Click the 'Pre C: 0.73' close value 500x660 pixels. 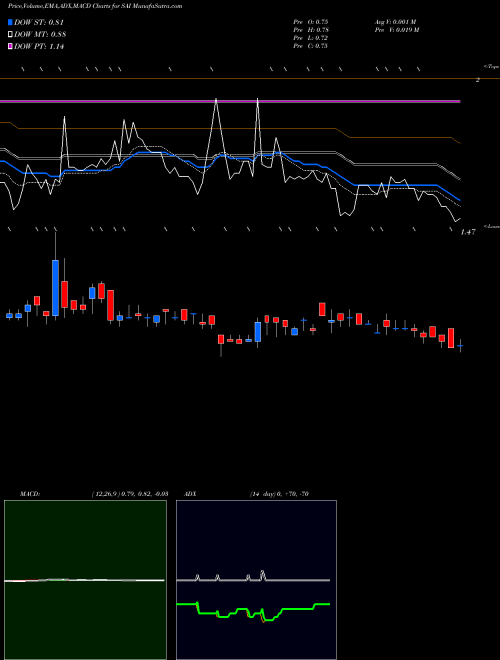311,46
